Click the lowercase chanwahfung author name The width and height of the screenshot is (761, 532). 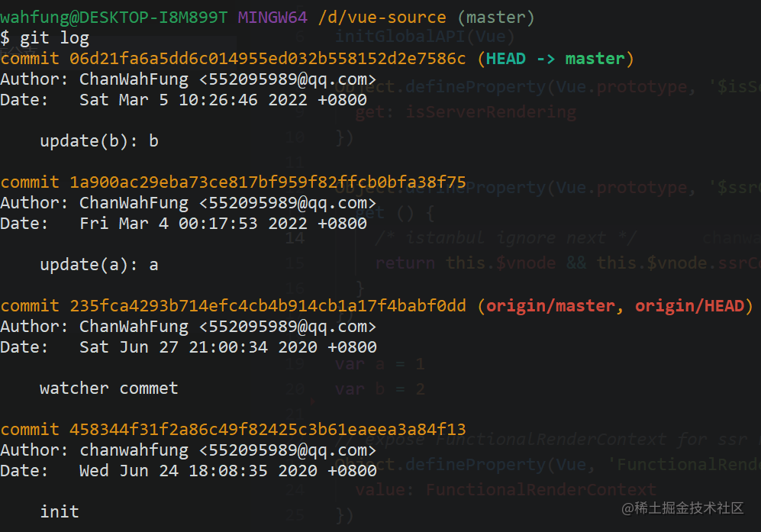134,450
